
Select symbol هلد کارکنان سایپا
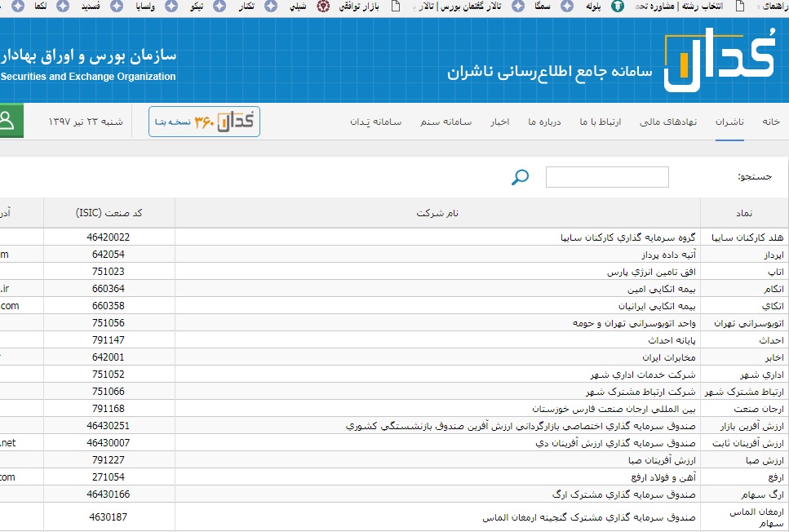click(747, 237)
